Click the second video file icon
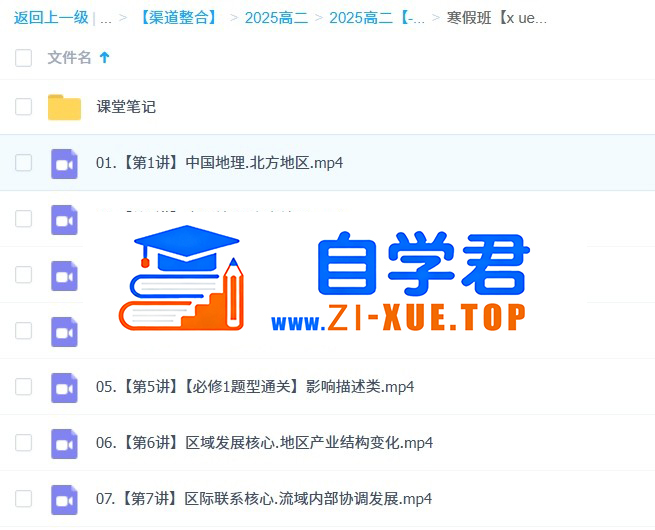This screenshot has width=655, height=530. click(64, 220)
